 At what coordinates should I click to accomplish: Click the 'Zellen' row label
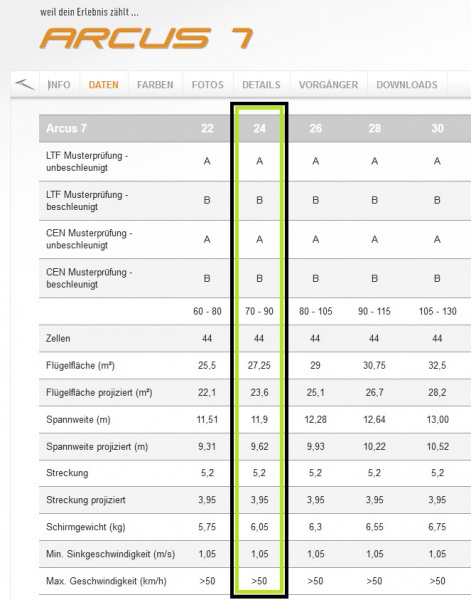(58, 339)
